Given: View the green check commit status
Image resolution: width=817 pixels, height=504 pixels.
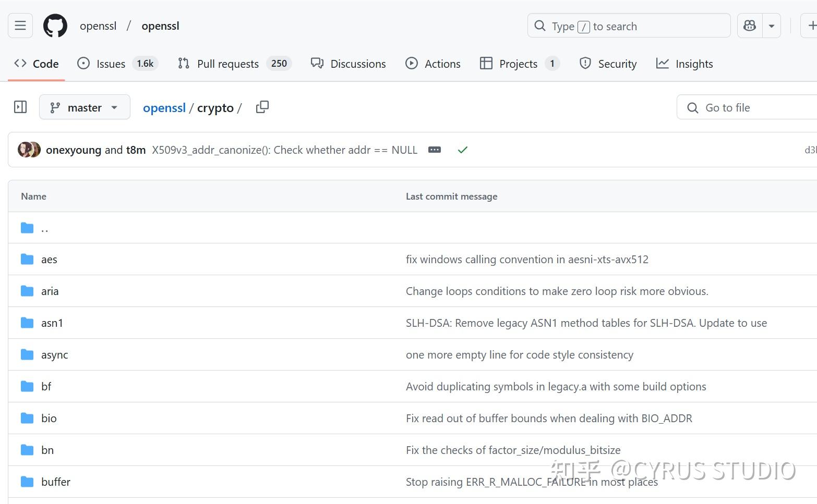Looking at the screenshot, I should pos(462,150).
